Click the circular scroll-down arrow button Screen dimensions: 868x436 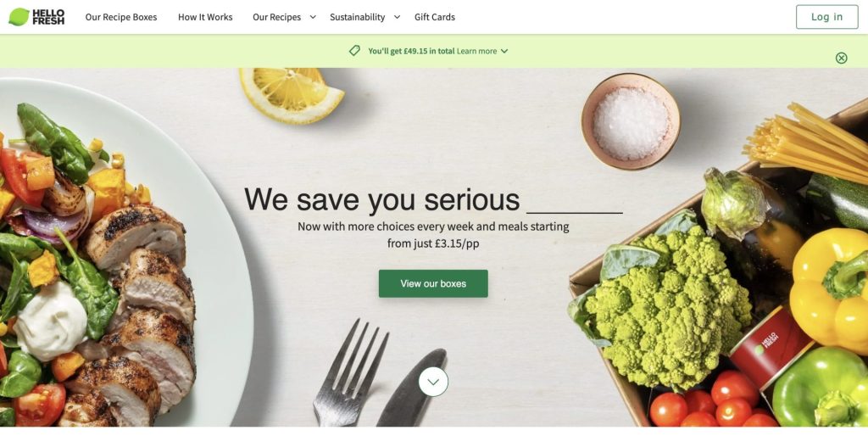433,382
